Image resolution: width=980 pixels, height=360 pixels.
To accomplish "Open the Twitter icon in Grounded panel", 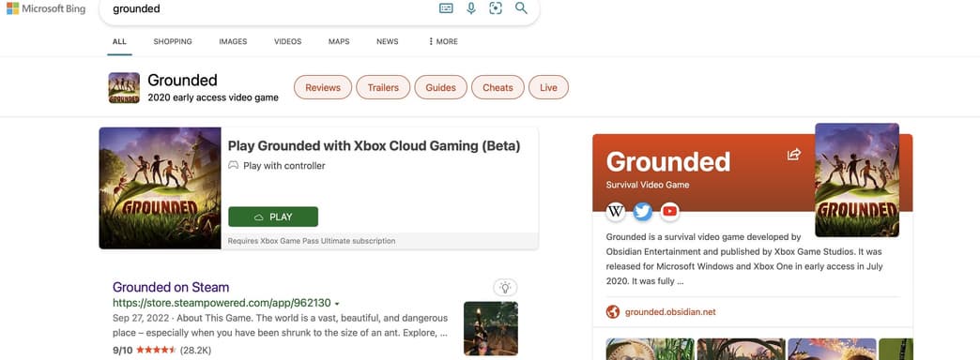I will [x=642, y=212].
